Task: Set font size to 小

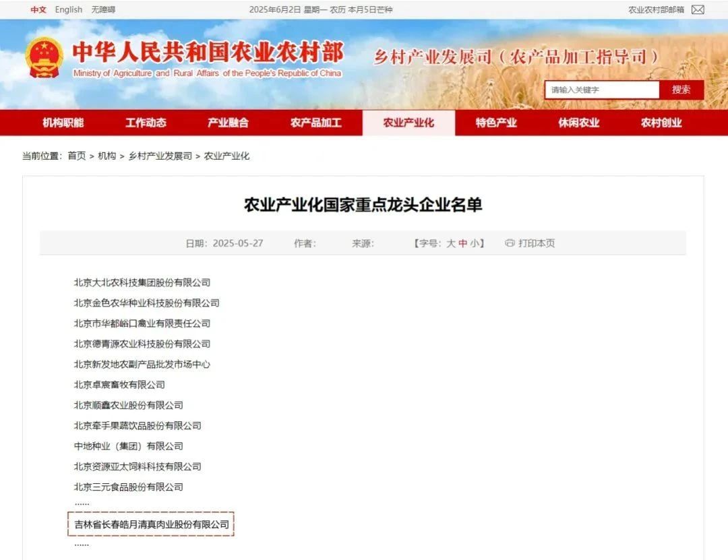Action: pyautogui.click(x=475, y=243)
